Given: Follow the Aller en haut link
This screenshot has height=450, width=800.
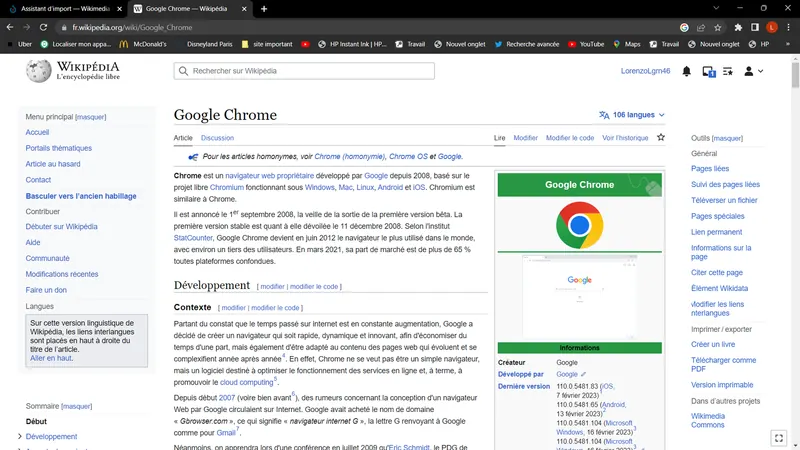Looking at the screenshot, I should [x=51, y=358].
